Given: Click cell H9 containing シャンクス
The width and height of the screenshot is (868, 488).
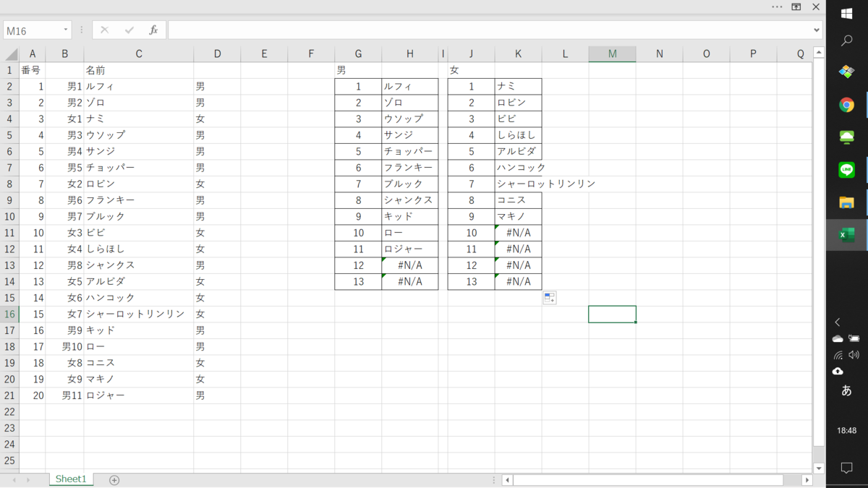Looking at the screenshot, I should (x=410, y=200).
